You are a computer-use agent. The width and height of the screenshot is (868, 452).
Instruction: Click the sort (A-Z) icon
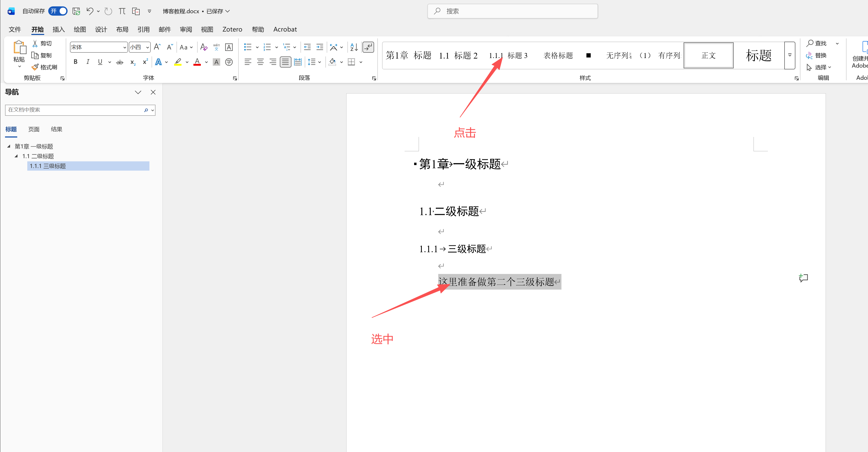pos(354,47)
